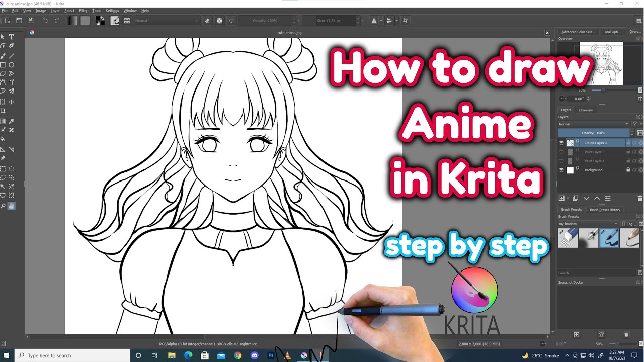Select the Freehand Brush tool
Screen dimensions: 644x362
point(3,56)
